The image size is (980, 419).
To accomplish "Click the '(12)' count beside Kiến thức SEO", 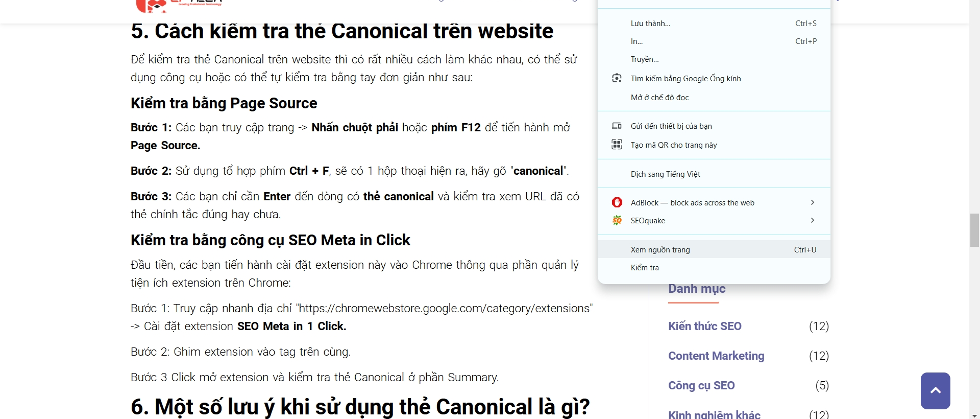I will 819,326.
